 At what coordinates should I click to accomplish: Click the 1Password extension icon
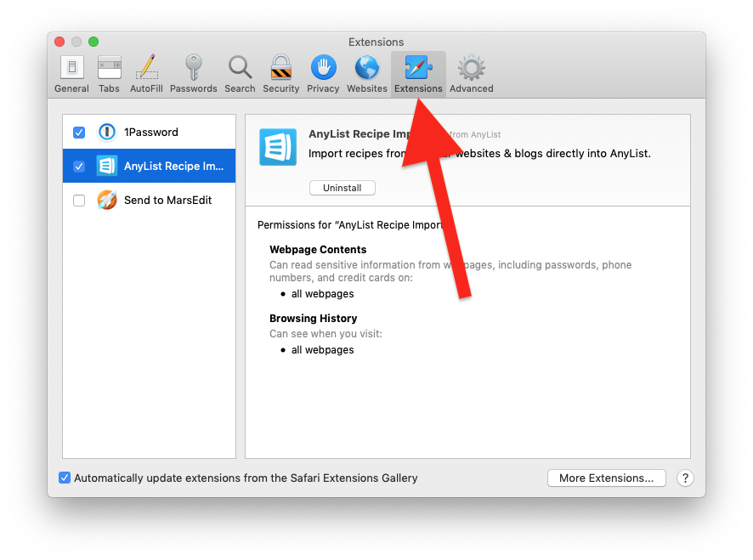(x=107, y=132)
